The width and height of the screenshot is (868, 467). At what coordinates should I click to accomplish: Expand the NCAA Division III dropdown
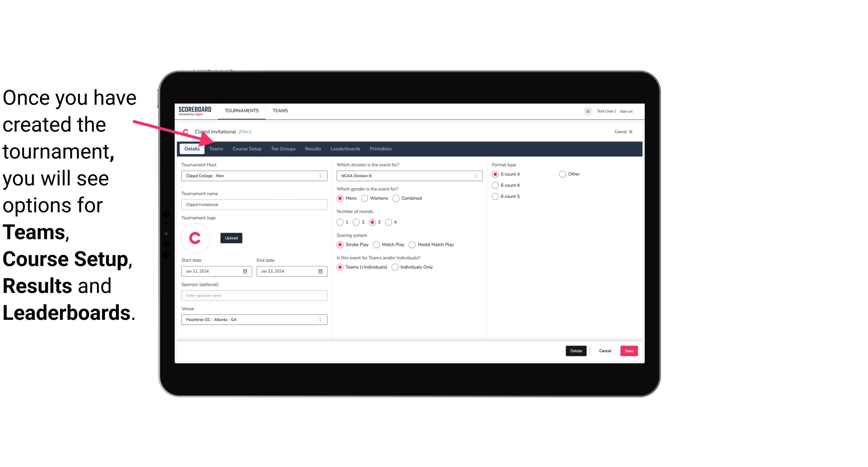[474, 176]
